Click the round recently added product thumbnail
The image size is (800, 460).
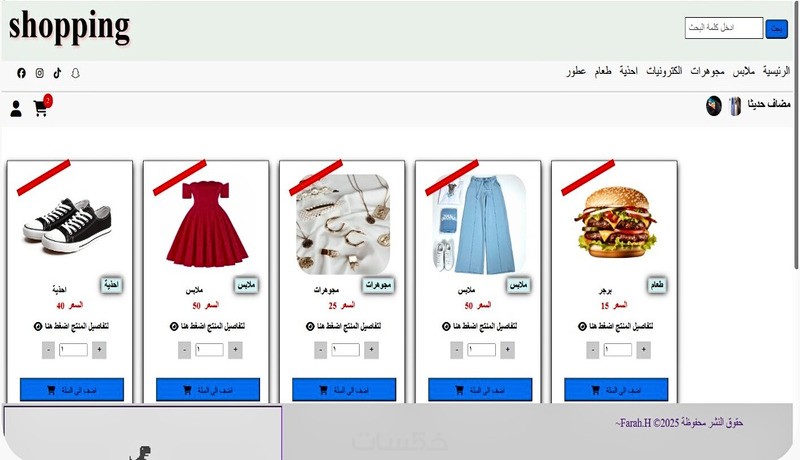point(714,106)
